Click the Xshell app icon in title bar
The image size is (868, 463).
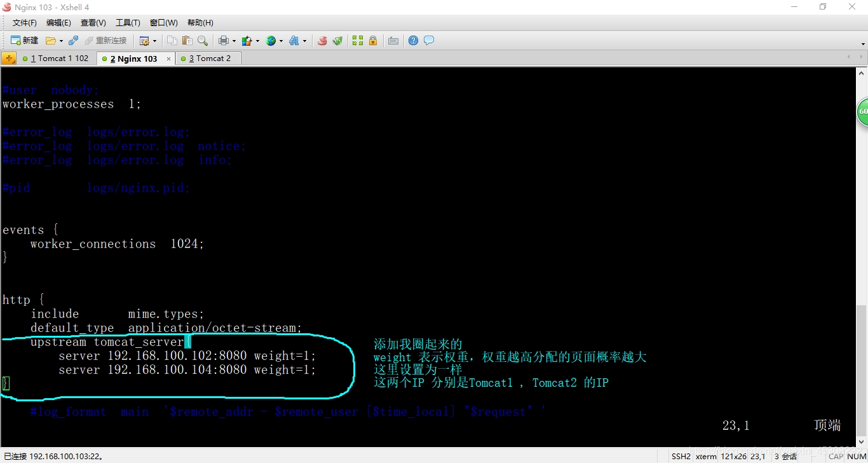click(7, 7)
